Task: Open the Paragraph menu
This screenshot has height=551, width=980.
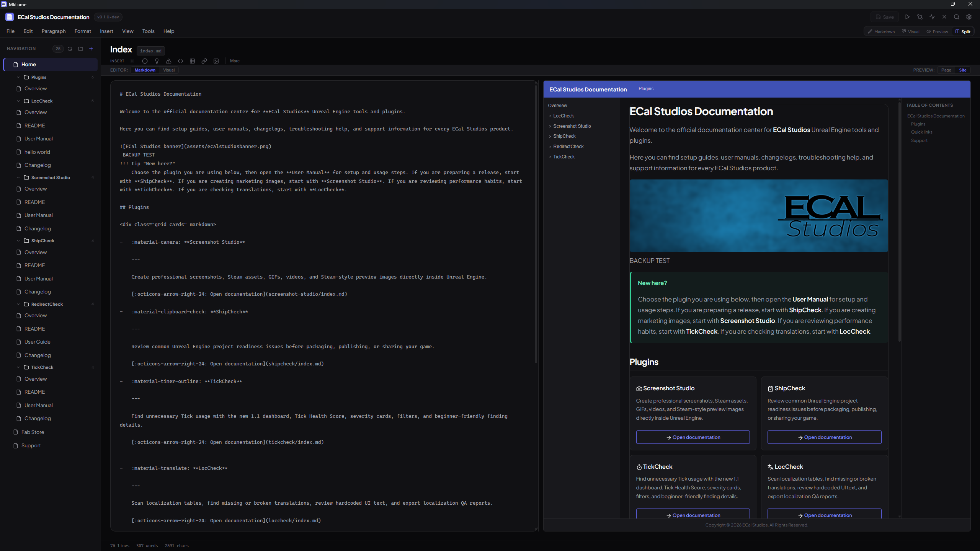Action: 54,31
